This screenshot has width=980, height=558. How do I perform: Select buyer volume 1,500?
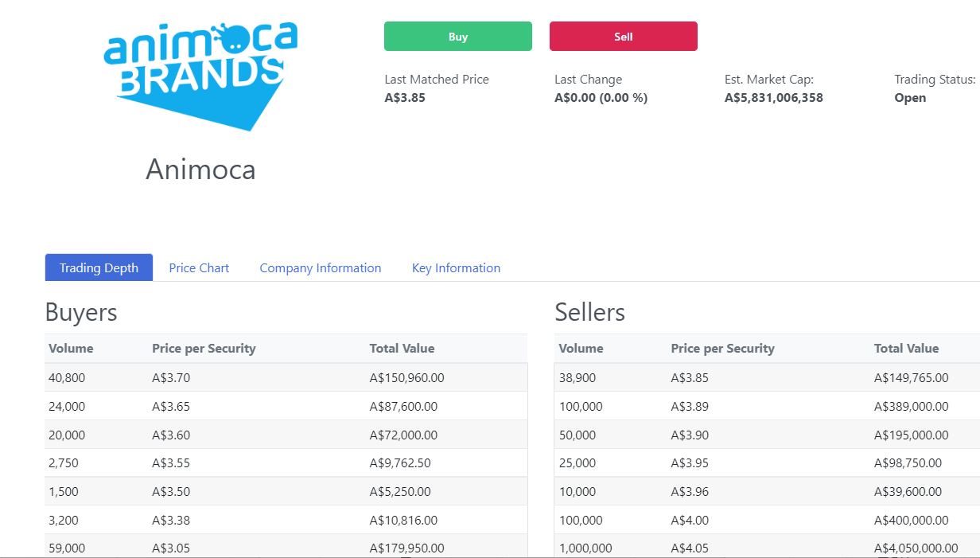point(64,492)
